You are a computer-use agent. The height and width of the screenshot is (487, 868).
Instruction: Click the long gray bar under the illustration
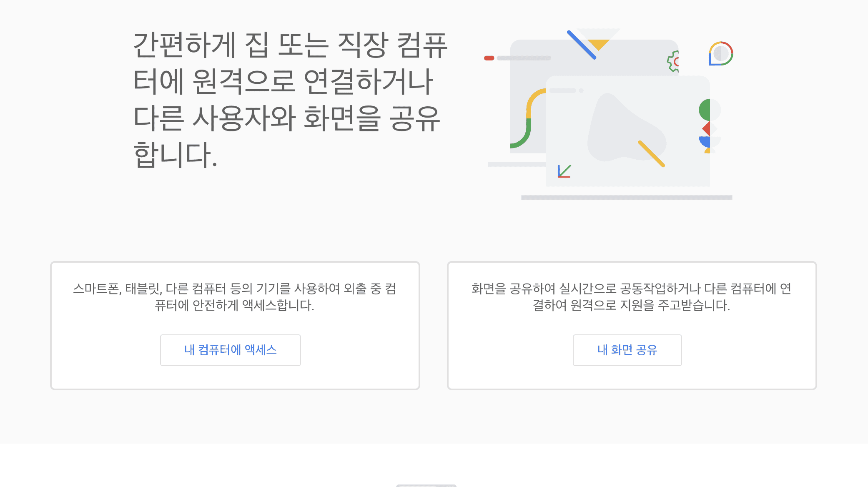pyautogui.click(x=627, y=198)
